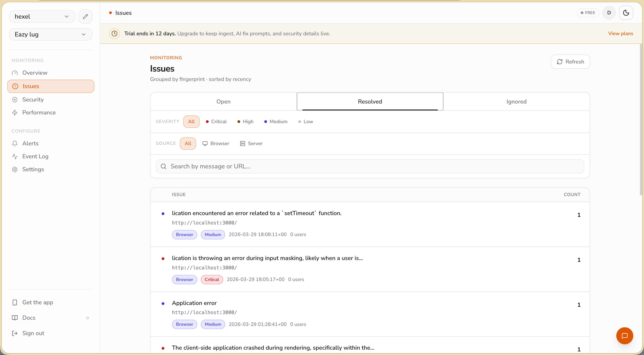Expand the Docs section arrow
This screenshot has height=355, width=644.
[x=87, y=318]
